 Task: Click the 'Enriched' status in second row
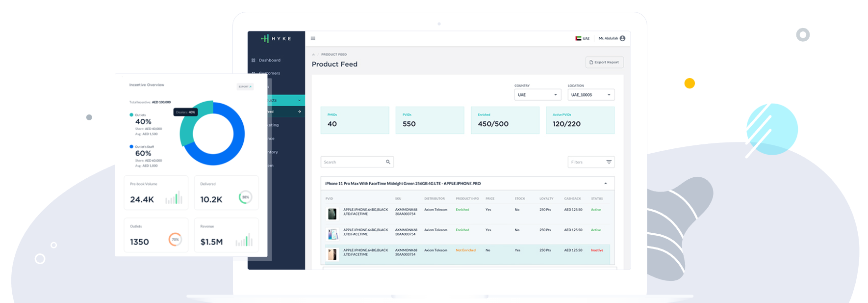(462, 230)
